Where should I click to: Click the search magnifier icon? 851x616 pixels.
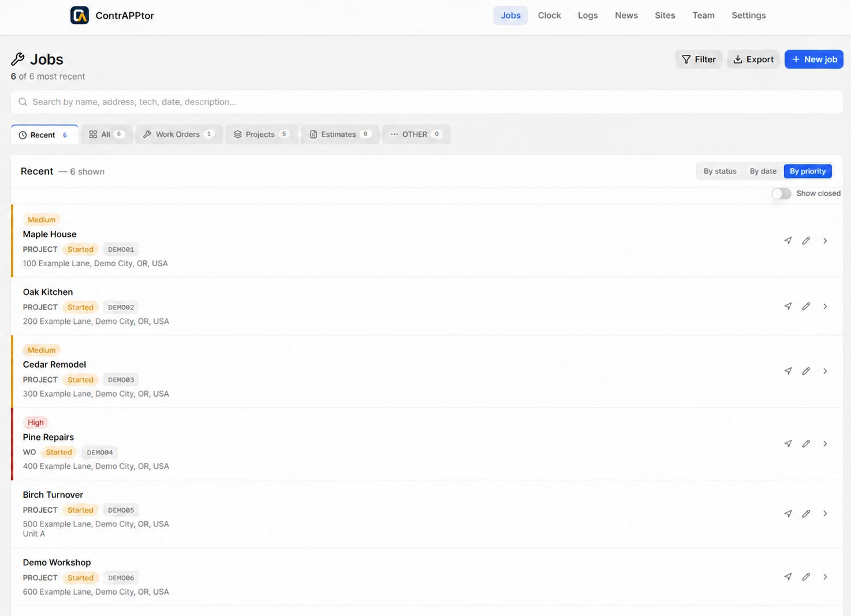click(x=23, y=102)
